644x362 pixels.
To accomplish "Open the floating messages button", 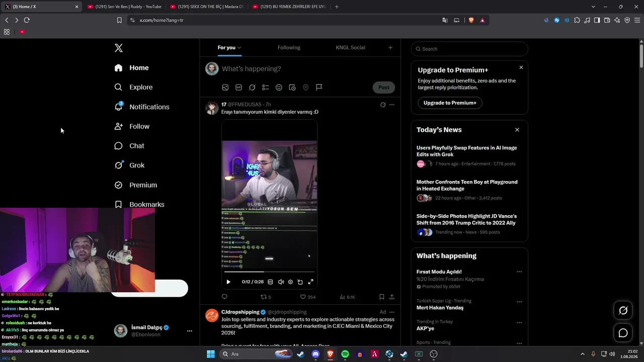I will click(623, 333).
